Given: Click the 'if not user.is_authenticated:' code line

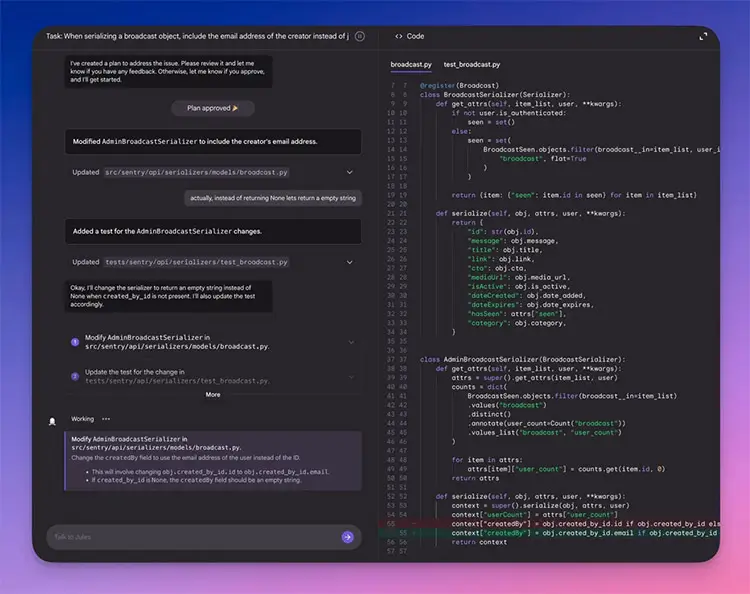Looking at the screenshot, I should tap(508, 113).
